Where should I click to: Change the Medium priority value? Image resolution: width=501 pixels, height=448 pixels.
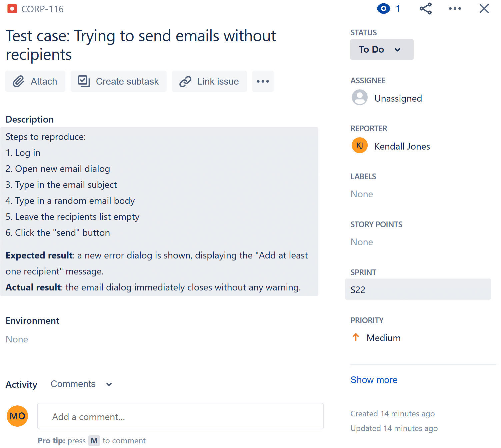(x=383, y=338)
